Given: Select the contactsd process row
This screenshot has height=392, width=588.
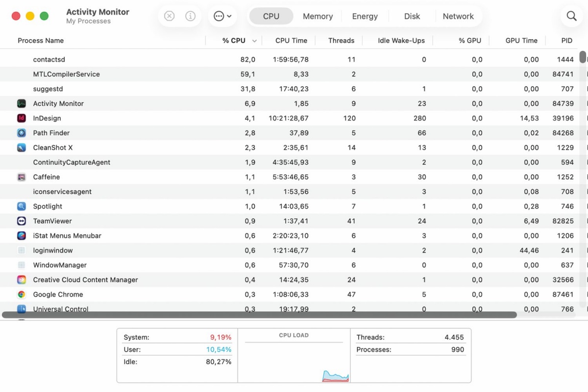Looking at the screenshot, I should click(289, 59).
